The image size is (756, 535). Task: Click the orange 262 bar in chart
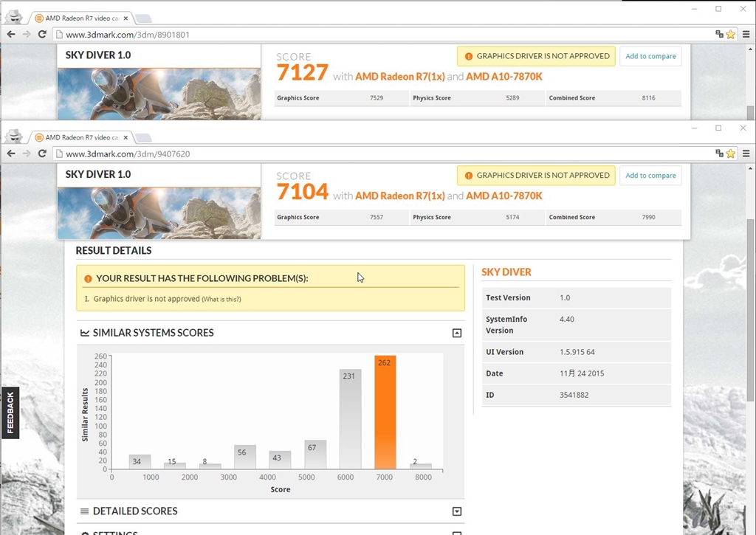pyautogui.click(x=385, y=412)
